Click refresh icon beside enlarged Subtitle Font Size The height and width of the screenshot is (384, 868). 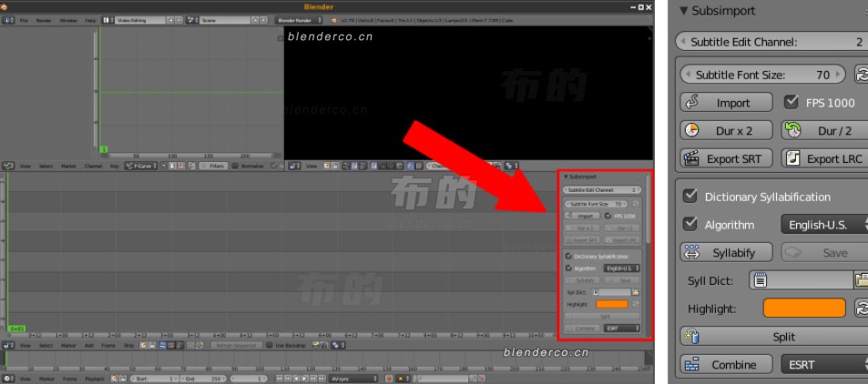pos(862,75)
